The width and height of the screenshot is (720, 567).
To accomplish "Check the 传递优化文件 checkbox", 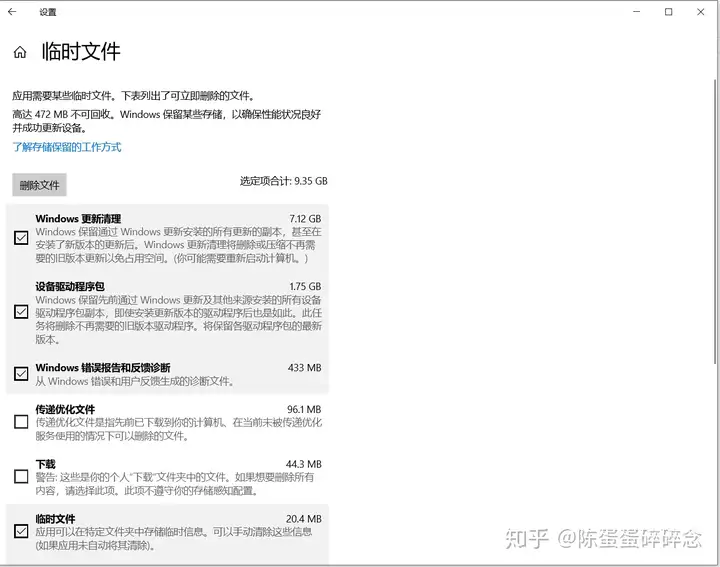I will [x=21, y=422].
